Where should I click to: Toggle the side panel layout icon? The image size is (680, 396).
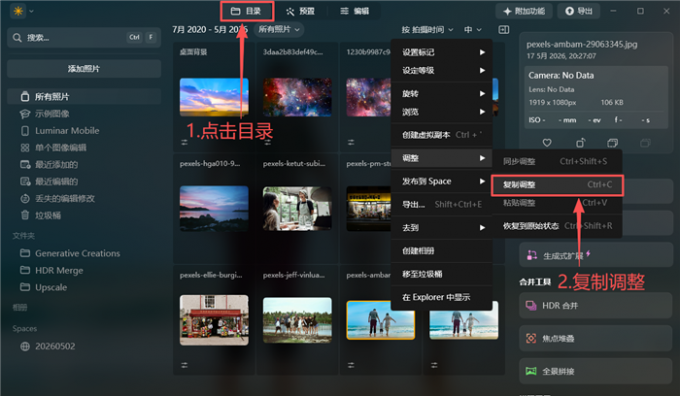[x=503, y=29]
